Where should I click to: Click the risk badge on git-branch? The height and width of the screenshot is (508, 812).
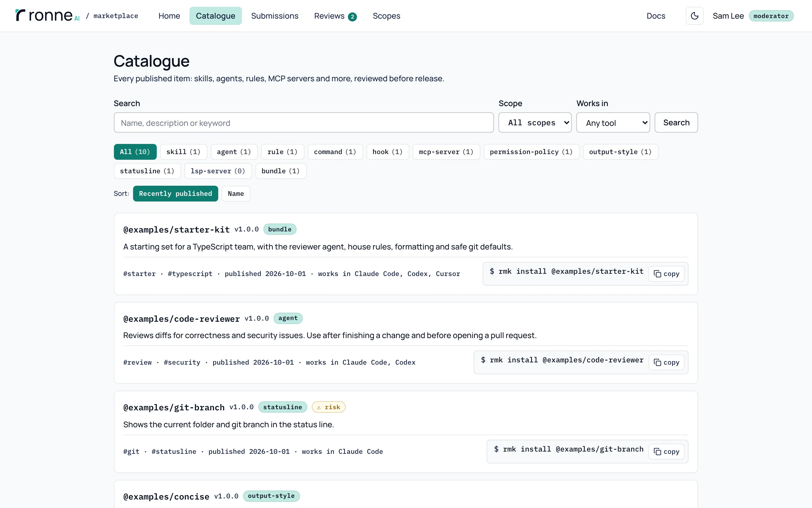pos(328,407)
